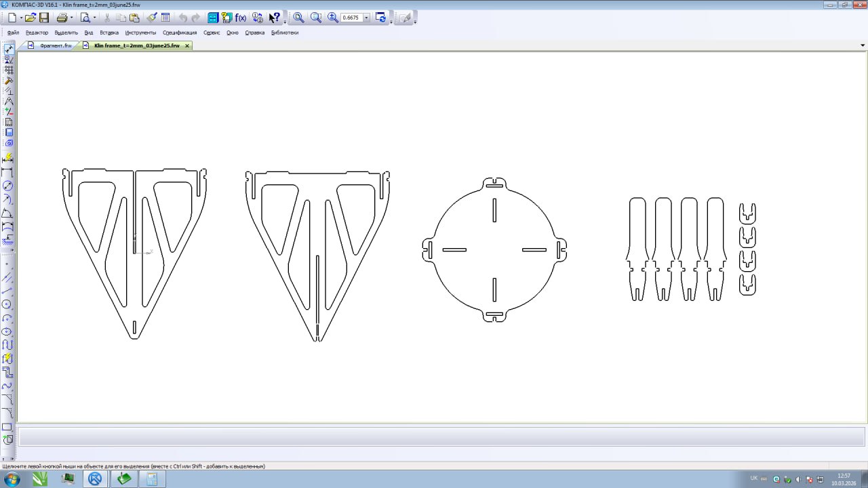
Task: Open the calculator taskbar icon
Action: pyautogui.click(x=152, y=479)
